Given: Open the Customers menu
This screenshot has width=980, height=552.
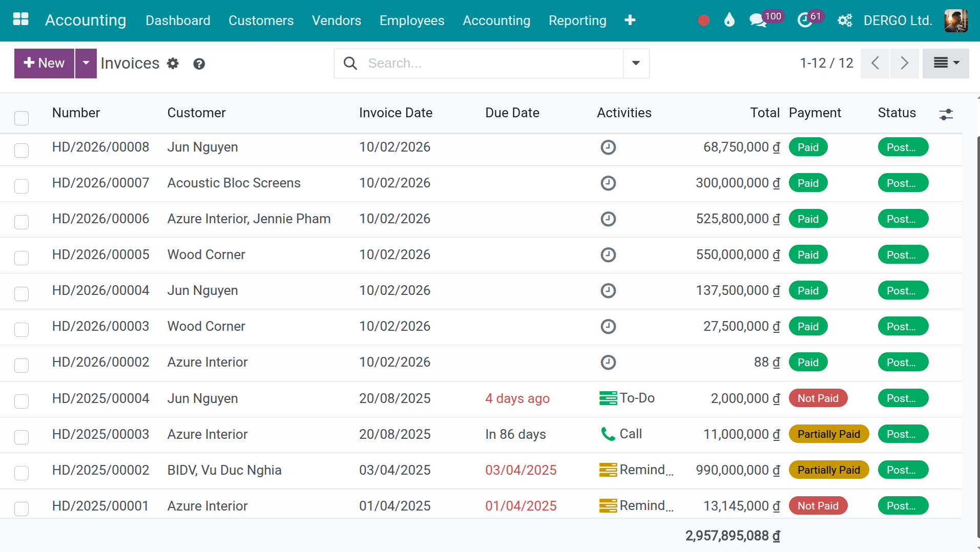Looking at the screenshot, I should click(261, 20).
